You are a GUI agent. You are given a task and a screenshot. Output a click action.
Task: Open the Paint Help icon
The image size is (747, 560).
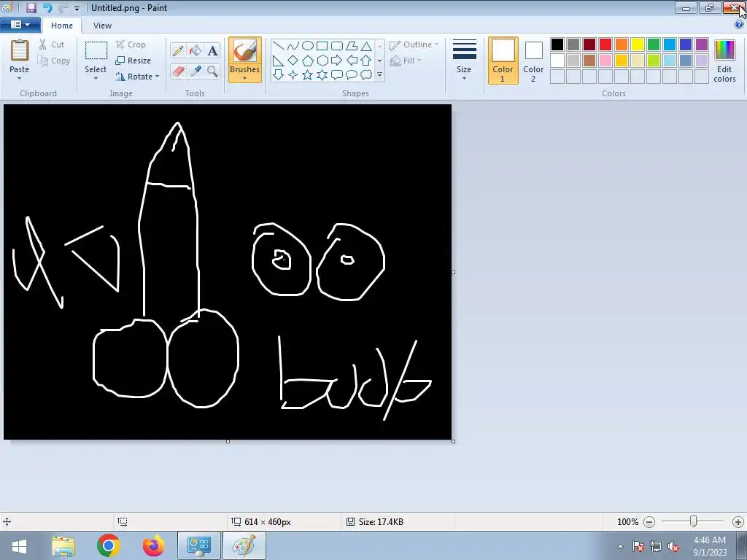pyautogui.click(x=739, y=25)
